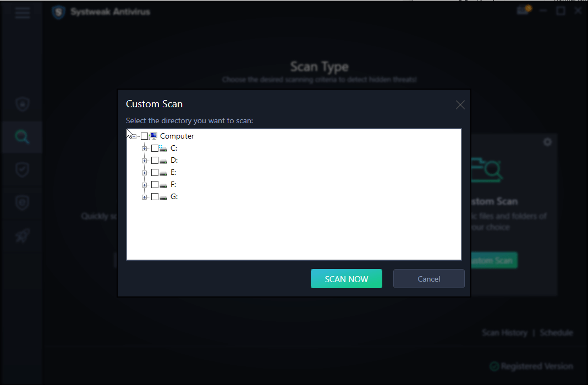Image resolution: width=588 pixels, height=385 pixels.
Task: Select the shield-with-checkmark sidebar icon
Action: pyautogui.click(x=22, y=170)
